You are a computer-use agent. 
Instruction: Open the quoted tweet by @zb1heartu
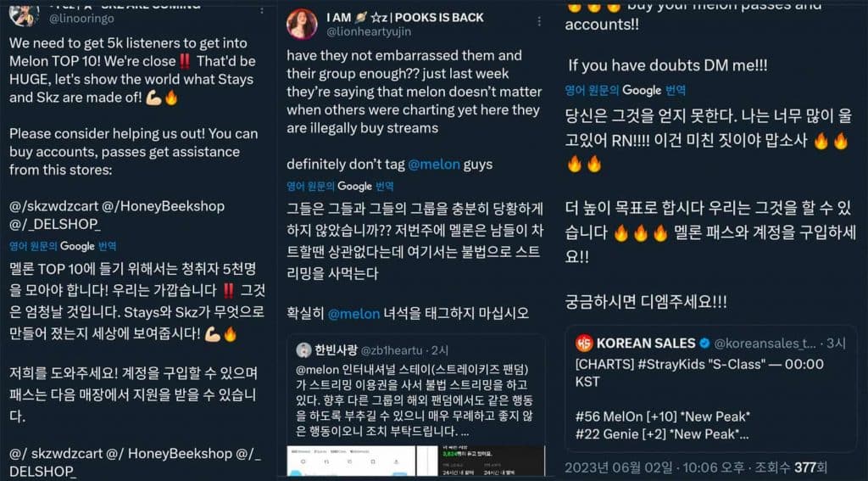pyautogui.click(x=415, y=405)
